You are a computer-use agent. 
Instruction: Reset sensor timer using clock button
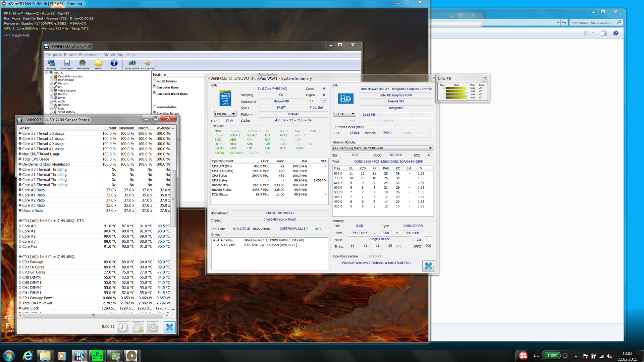pyautogui.click(x=123, y=327)
